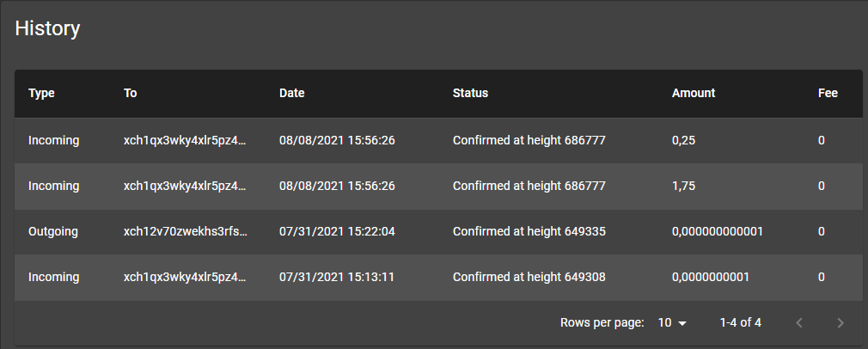Click the Fee column header
Viewport: 868px width, 349px height.
point(828,93)
